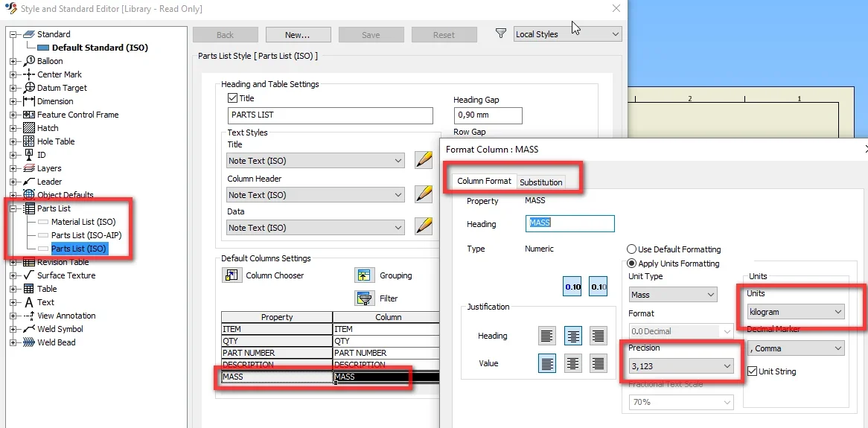This screenshot has width=868, height=428.
Task: Open the Decimal Marker Comma dropdown
Action: pyautogui.click(x=795, y=348)
